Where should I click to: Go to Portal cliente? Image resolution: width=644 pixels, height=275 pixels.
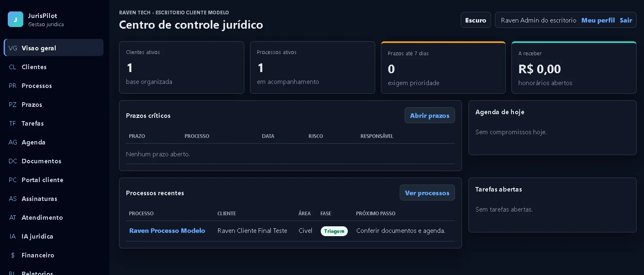tap(54, 180)
